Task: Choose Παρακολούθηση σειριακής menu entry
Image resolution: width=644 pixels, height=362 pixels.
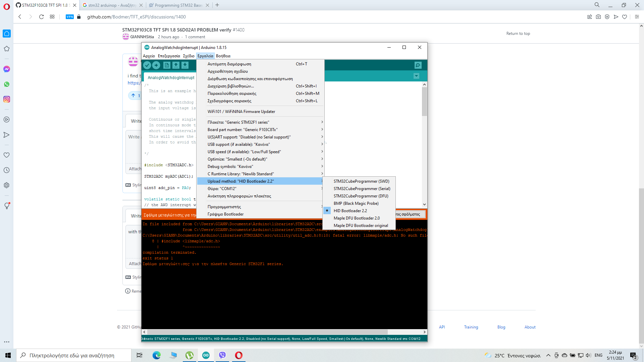Action: [261, 94]
